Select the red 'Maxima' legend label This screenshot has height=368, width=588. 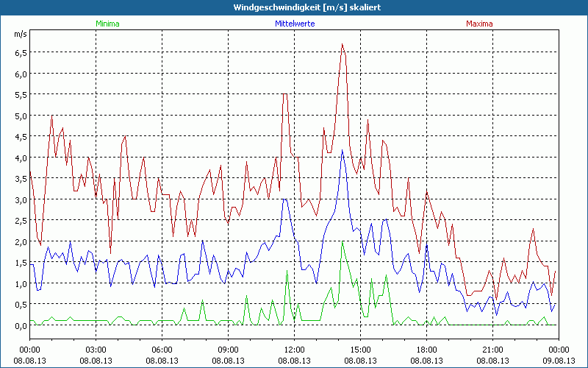point(479,24)
